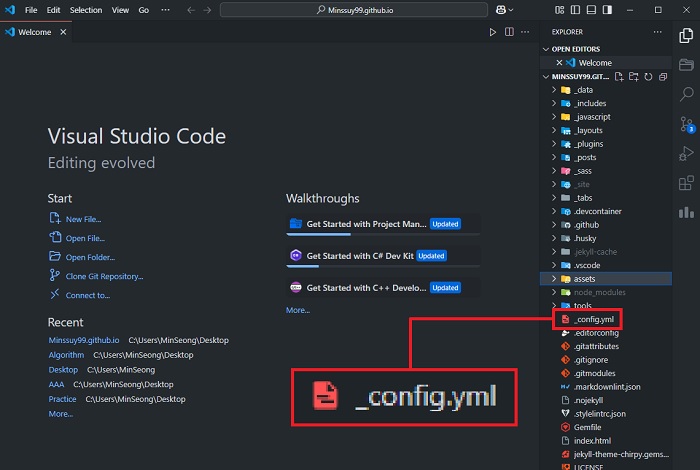Refresh the explorer file tree
Image resolution: width=700 pixels, height=470 pixels.
648,77
